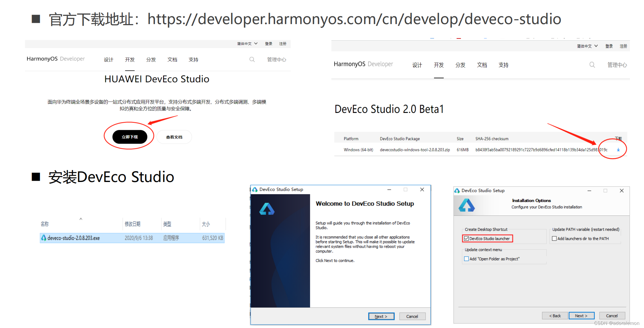Screen dimensions: 644x328
Task: Click the search icon in right HarmonyOS page
Action: point(592,65)
